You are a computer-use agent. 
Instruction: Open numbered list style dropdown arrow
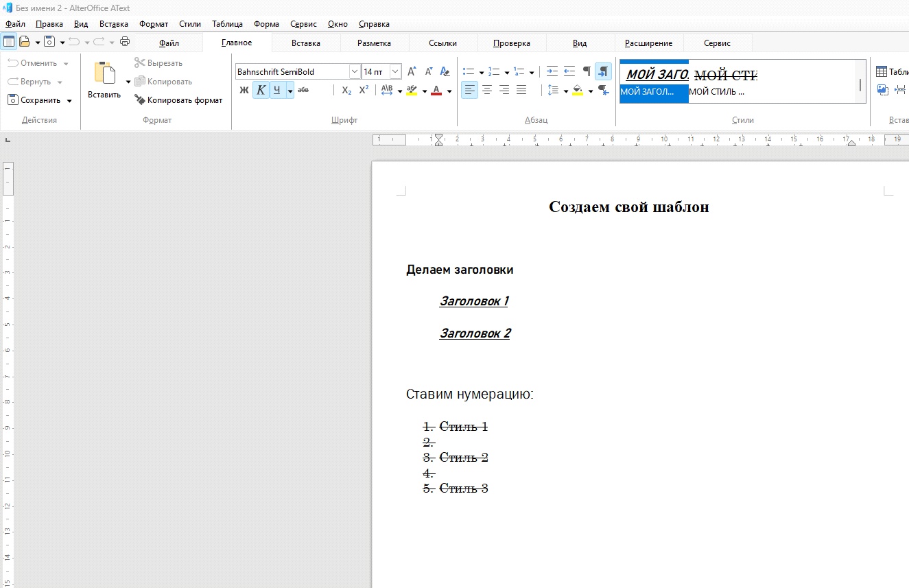(x=506, y=72)
